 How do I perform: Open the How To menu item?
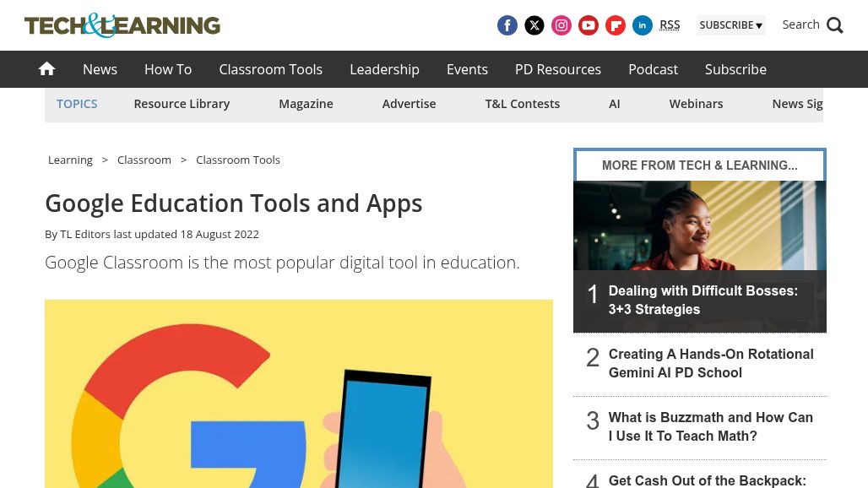tap(168, 69)
